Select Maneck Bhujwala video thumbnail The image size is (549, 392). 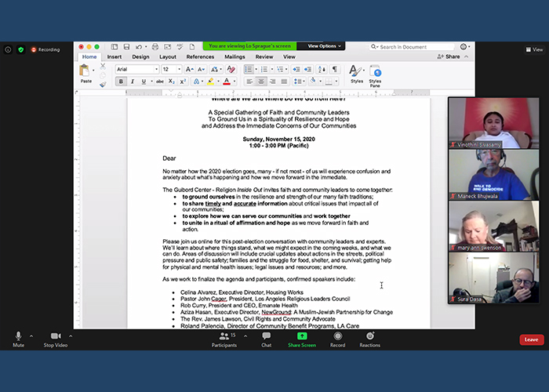(x=493, y=175)
